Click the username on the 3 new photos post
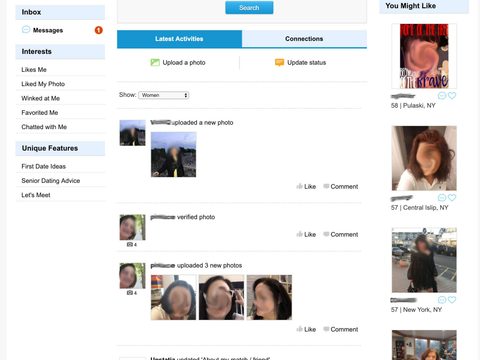The height and width of the screenshot is (360, 480). click(x=163, y=266)
